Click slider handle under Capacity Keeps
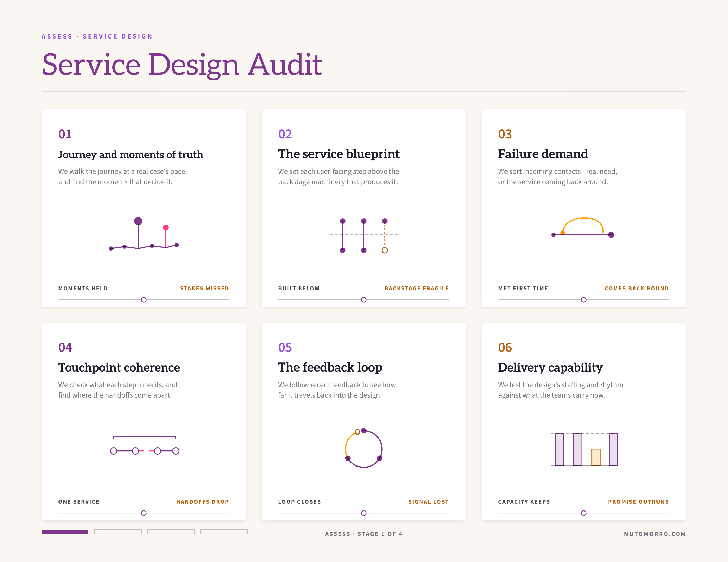Screen dimensions: 728x562 (584, 513)
